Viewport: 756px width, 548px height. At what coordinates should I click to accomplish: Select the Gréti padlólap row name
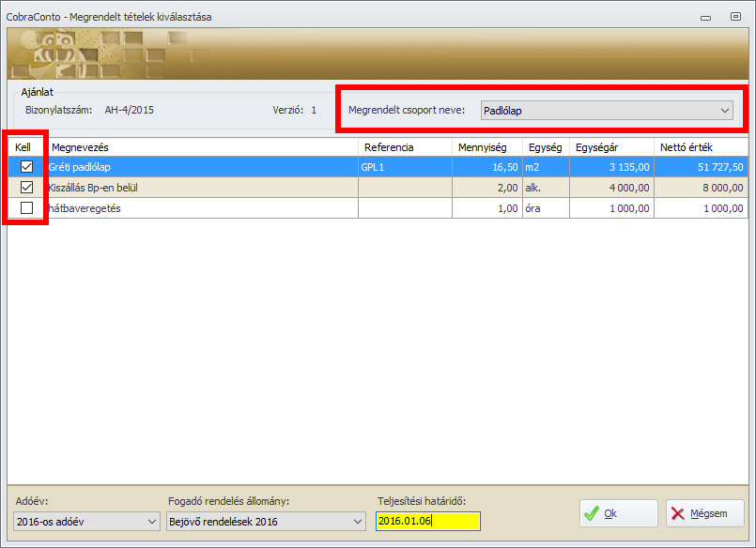click(x=80, y=167)
